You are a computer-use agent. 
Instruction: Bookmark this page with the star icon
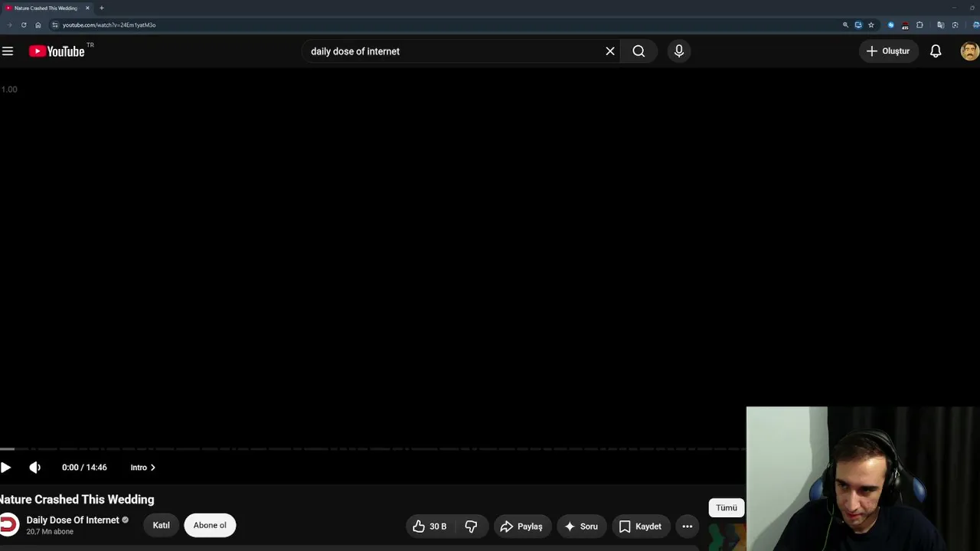tap(871, 24)
